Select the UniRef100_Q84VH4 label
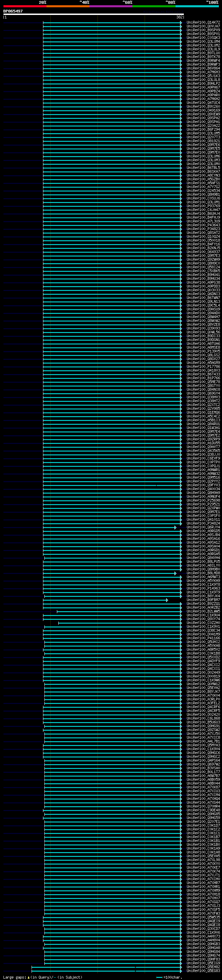Screen dimensions: 222x980 coord(203,558)
